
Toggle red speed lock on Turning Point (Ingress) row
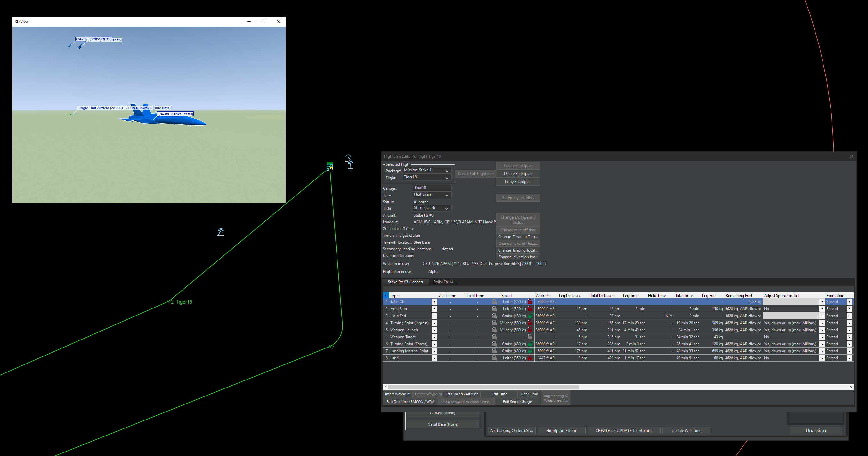pyautogui.click(x=530, y=323)
